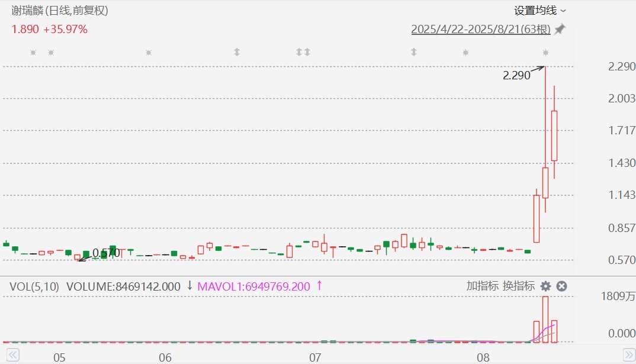Click the MAVOL1:6949769.200 value
This screenshot has height=364, width=636.
click(x=253, y=286)
